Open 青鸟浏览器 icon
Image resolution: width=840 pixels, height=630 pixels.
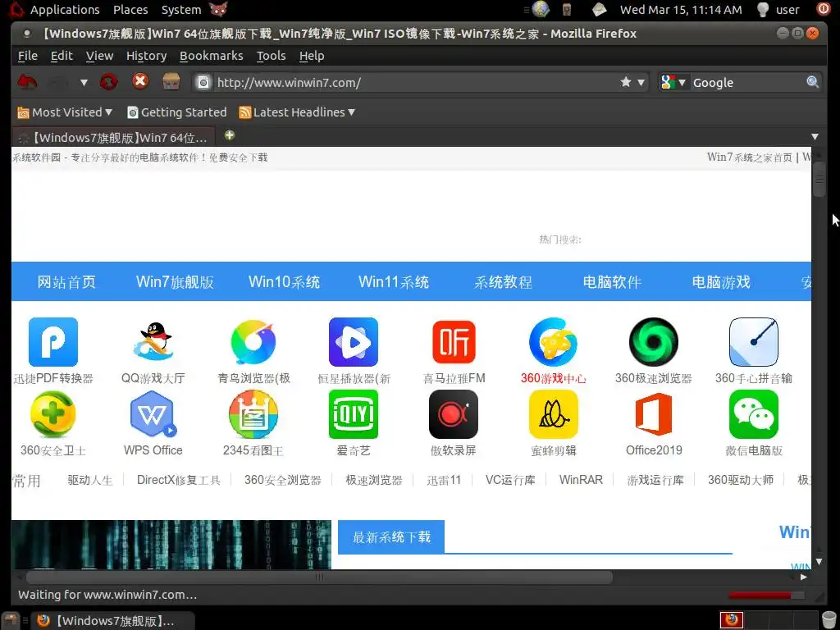click(x=253, y=342)
